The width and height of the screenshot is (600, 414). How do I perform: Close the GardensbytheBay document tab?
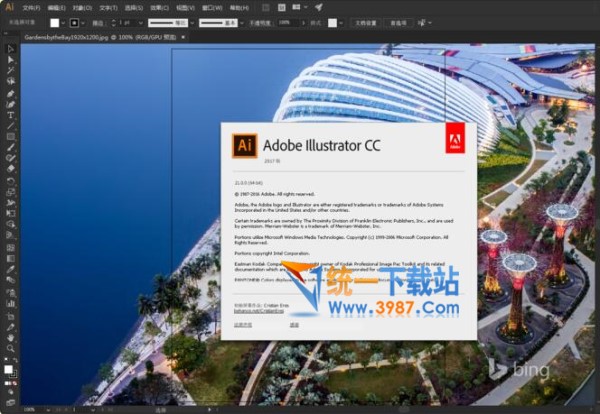coord(183,37)
